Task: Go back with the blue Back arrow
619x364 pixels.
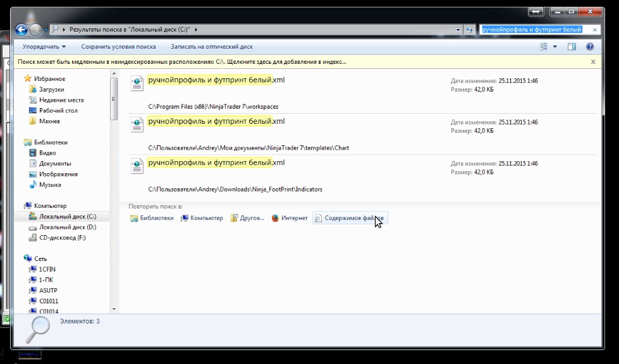Action: [21, 30]
